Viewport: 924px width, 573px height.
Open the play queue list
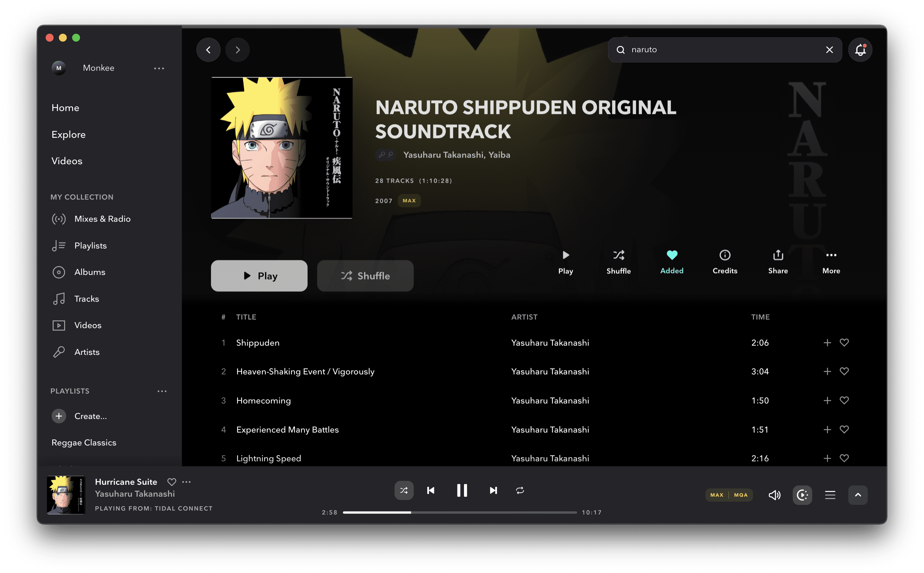pos(830,495)
